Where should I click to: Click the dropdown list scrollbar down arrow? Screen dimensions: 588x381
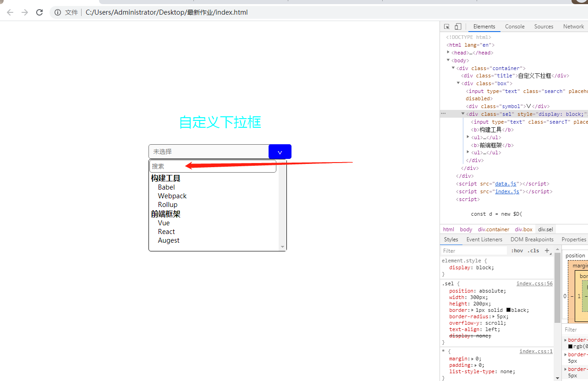coord(282,247)
